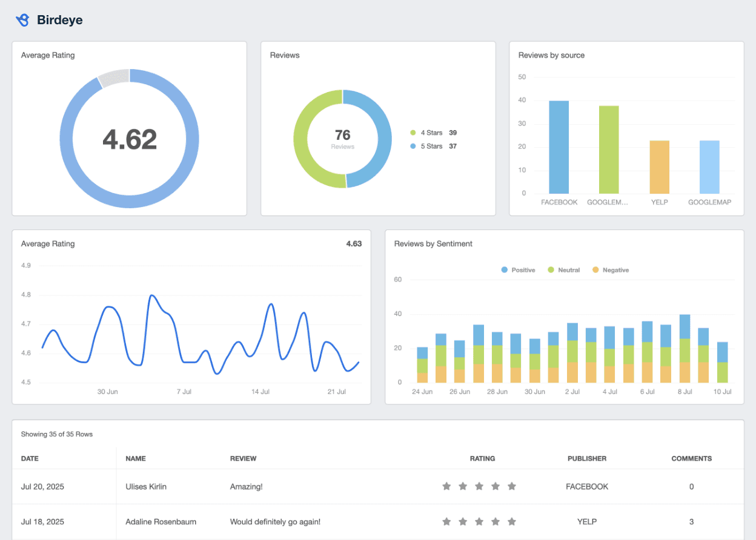
Task: Click the FACEBOOK publisher label in Ulises Kirlin's row
Action: [x=587, y=486]
